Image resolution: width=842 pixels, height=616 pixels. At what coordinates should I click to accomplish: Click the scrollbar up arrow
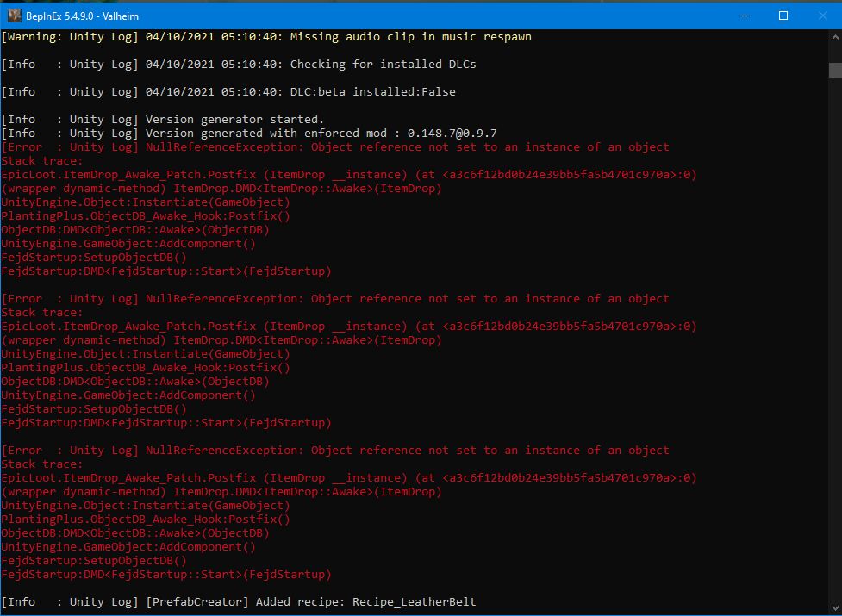(835, 38)
